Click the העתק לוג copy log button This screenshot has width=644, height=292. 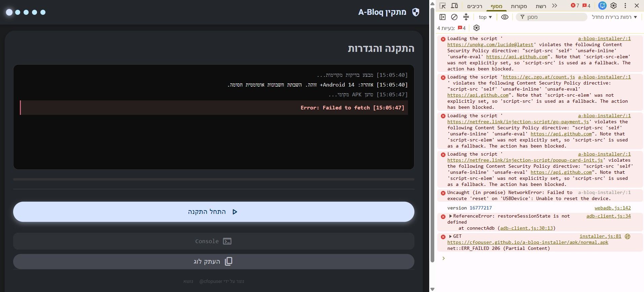(214, 261)
